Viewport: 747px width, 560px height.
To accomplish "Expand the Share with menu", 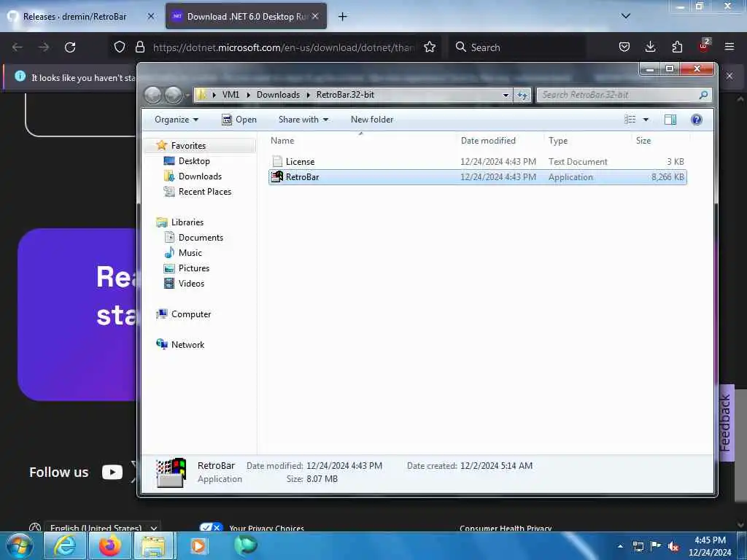I will point(303,120).
